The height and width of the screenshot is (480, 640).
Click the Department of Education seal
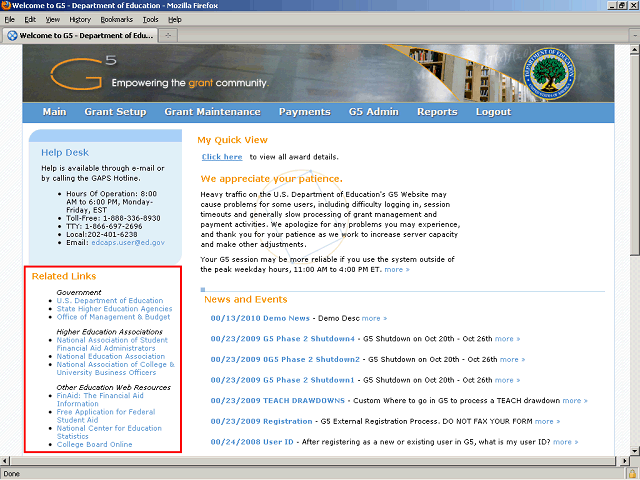549,73
